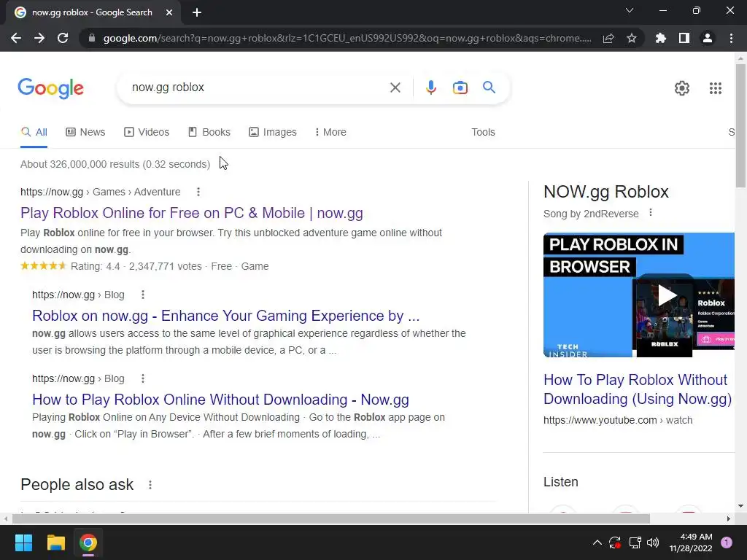
Task: Open File Explorer from the taskbar
Action: (x=55, y=542)
